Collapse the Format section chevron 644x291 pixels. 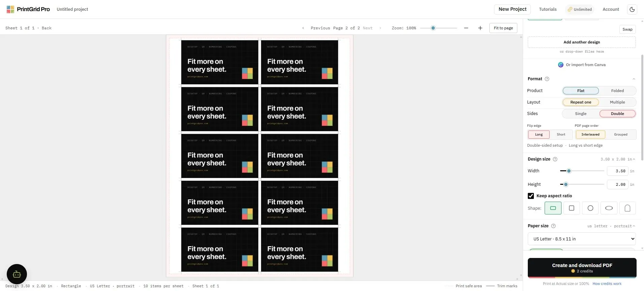[634, 79]
